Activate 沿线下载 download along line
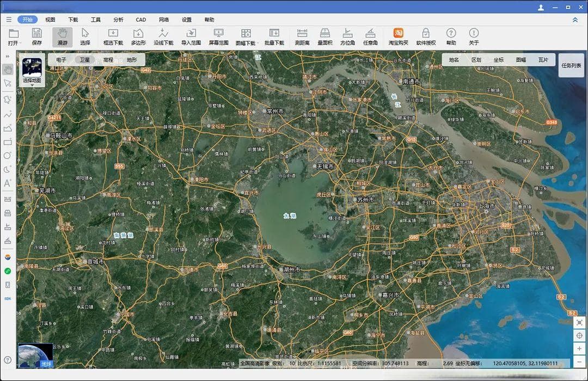 click(163, 37)
